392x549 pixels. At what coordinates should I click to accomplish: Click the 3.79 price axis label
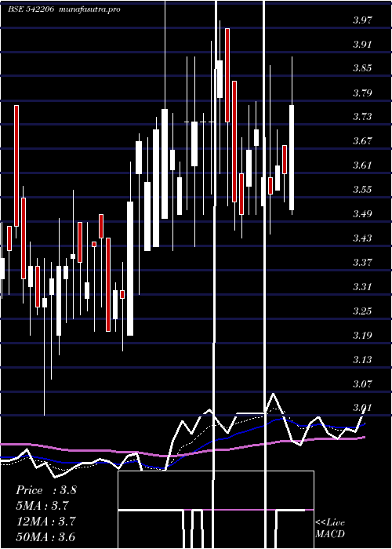[362, 93]
